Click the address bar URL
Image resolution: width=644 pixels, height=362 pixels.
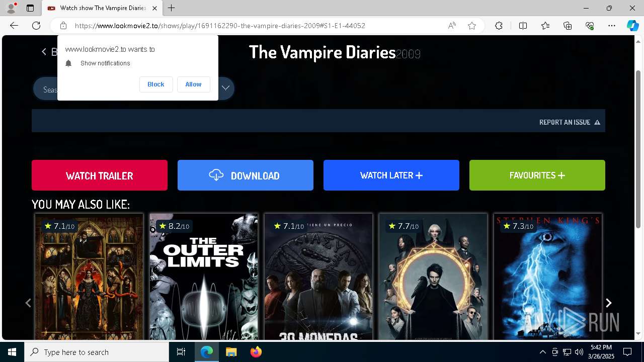220,26
